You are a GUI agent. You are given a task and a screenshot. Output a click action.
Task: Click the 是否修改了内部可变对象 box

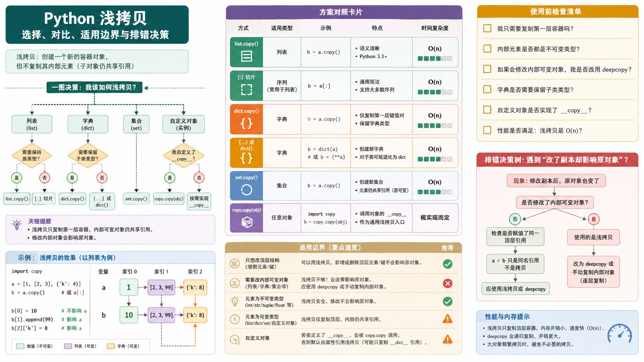(x=555, y=202)
